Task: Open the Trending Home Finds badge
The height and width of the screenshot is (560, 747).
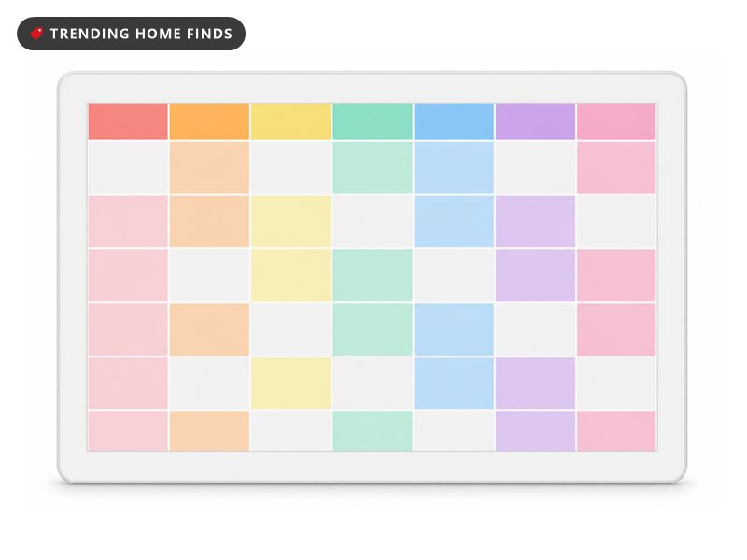Action: (x=131, y=34)
